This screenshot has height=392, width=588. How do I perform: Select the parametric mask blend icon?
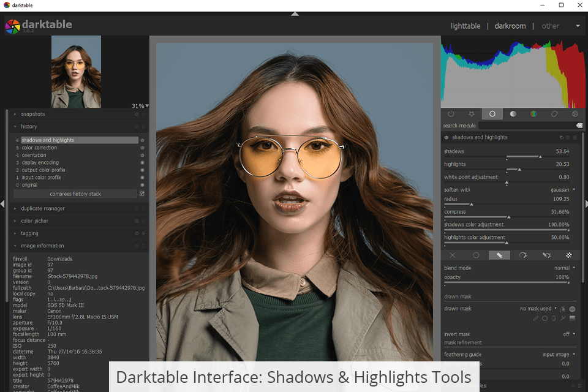click(x=523, y=255)
